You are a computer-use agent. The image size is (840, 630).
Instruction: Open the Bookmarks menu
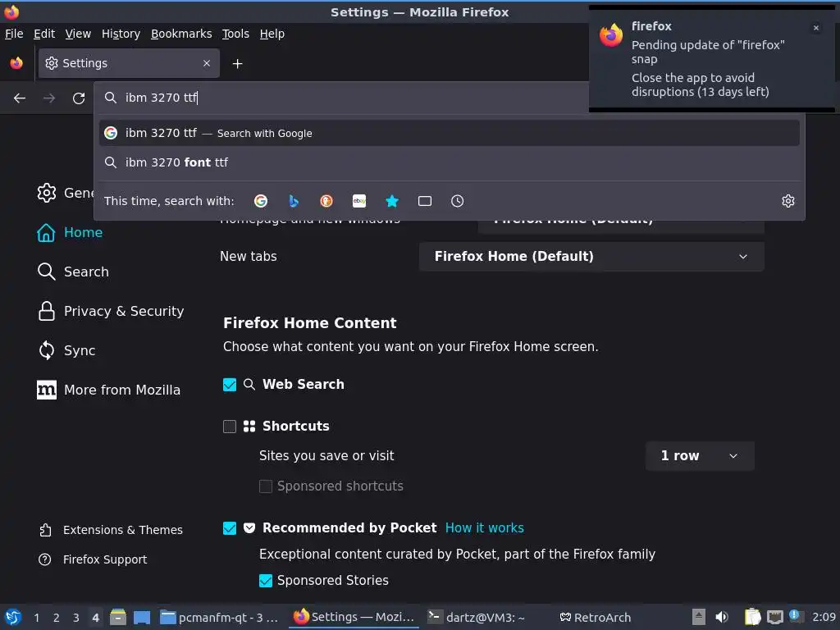[x=181, y=34]
